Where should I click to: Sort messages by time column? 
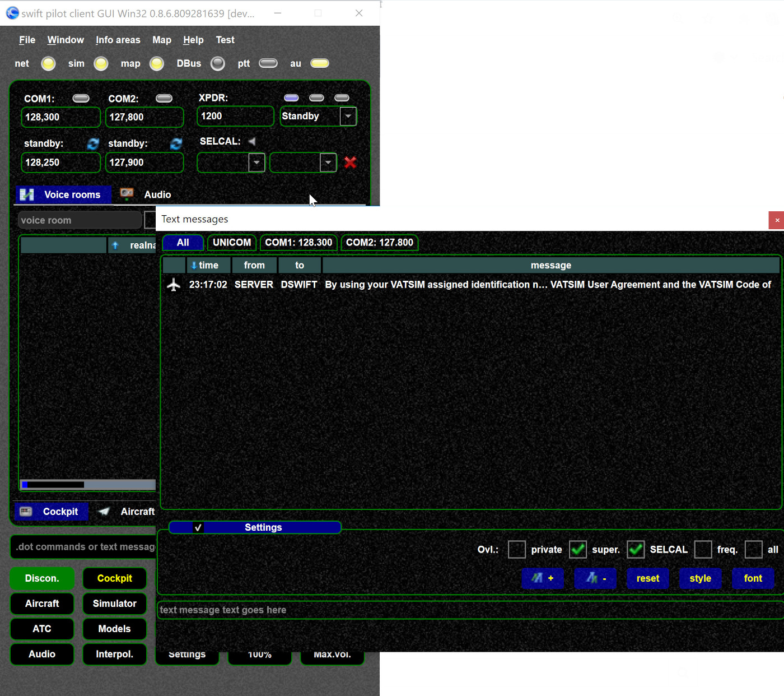tap(208, 265)
